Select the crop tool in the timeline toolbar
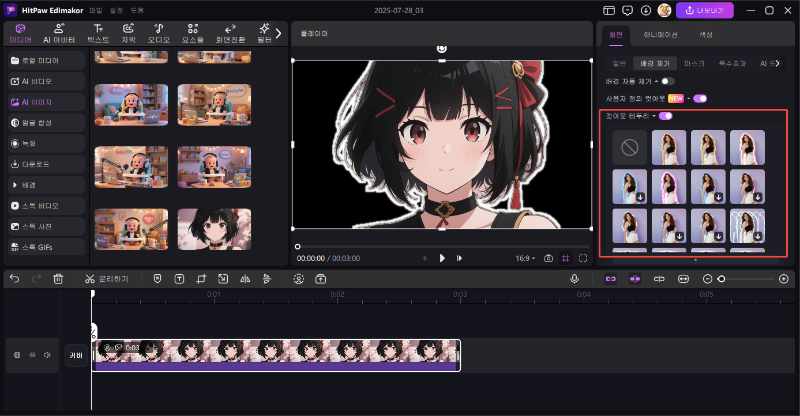 [201, 279]
